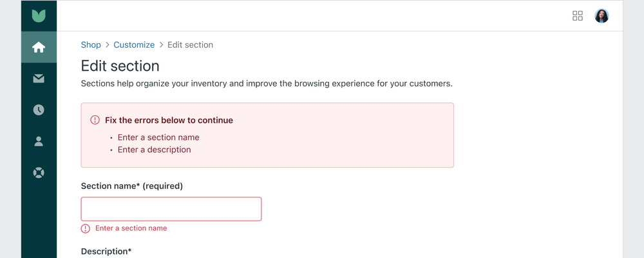Navigate to Shop breadcrumb link
The height and width of the screenshot is (258, 644).
pyautogui.click(x=91, y=45)
